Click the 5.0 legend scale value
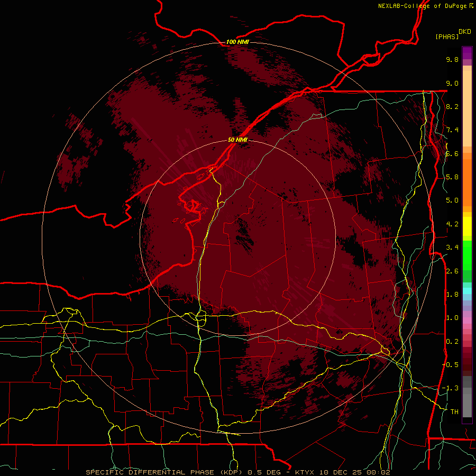476x476 pixels. click(452, 200)
